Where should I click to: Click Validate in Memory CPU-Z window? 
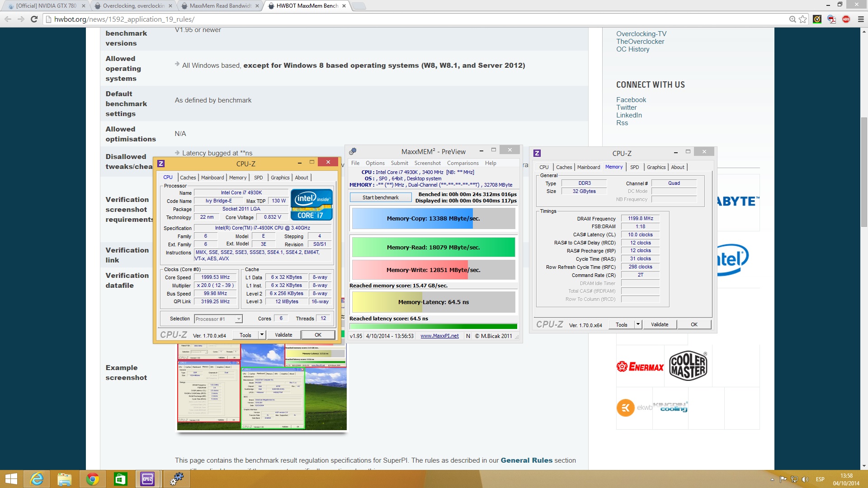[660, 324]
